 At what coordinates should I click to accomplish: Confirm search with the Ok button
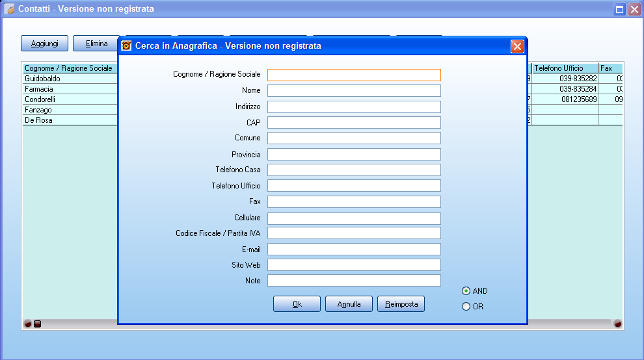pyautogui.click(x=297, y=303)
